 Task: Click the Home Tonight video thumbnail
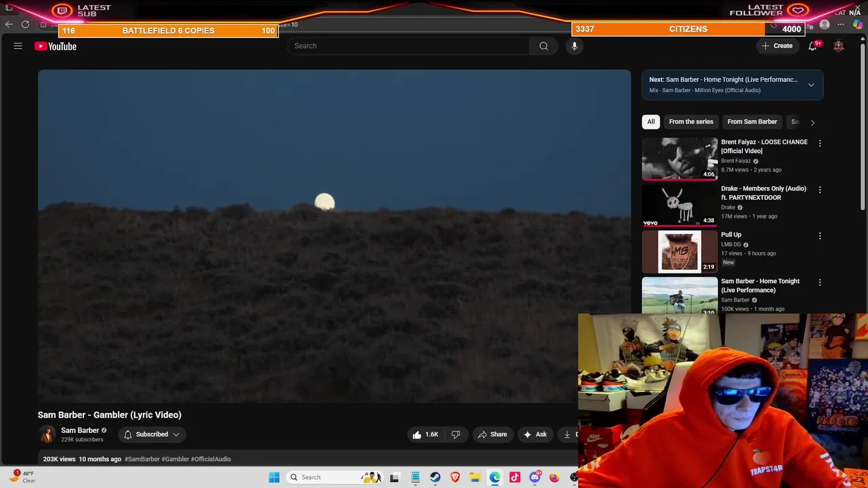coord(679,295)
